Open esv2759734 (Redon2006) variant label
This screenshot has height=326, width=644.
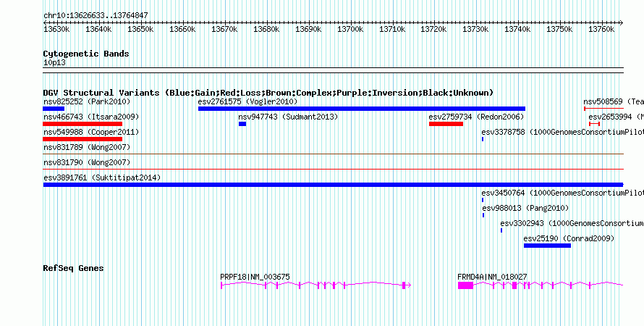point(476,117)
